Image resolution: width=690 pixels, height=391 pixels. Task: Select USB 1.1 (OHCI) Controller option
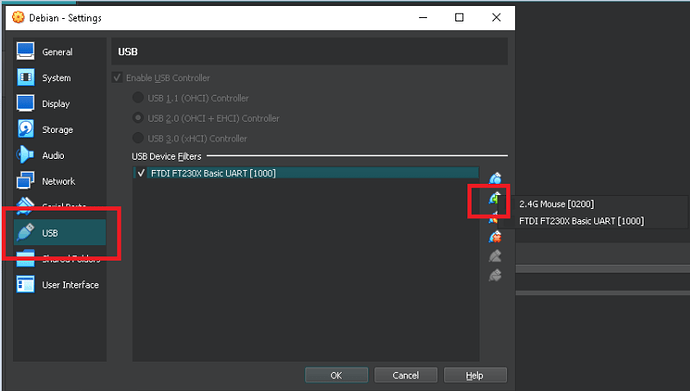coord(138,98)
